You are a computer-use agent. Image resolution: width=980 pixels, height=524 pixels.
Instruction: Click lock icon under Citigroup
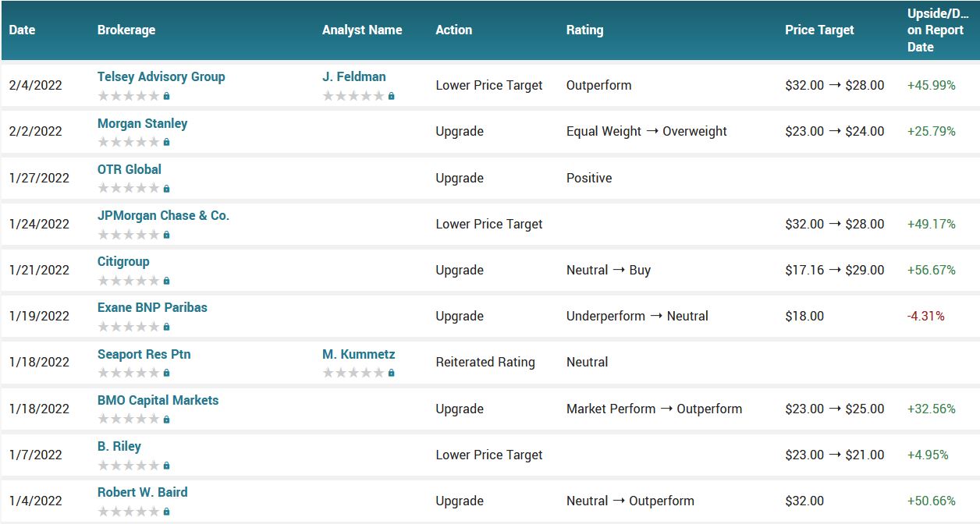pos(166,281)
